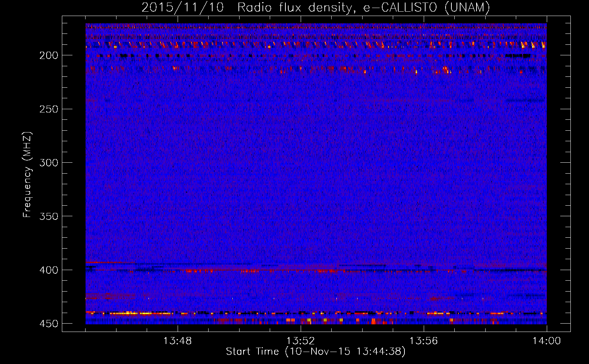Click the 250 frequency tick label
The height and width of the screenshot is (364, 589).
tap(49, 109)
